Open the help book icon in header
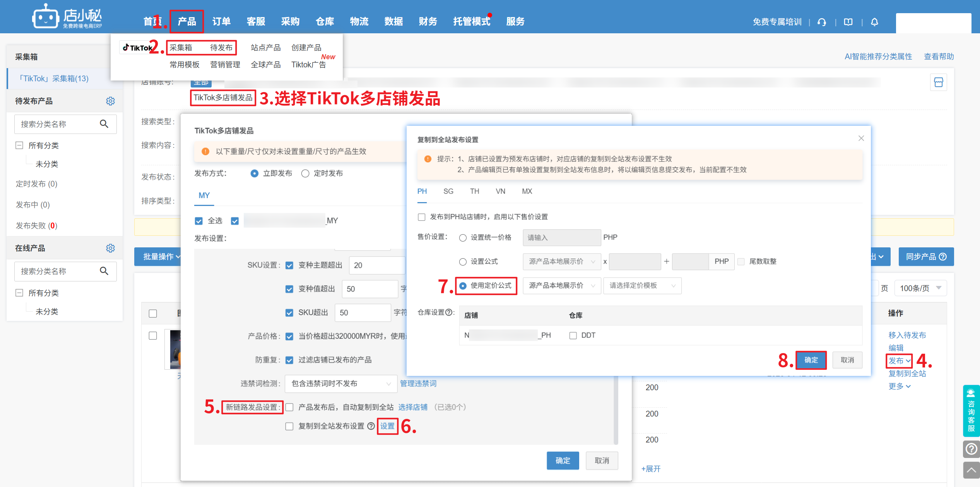The image size is (980, 487). pyautogui.click(x=848, y=22)
